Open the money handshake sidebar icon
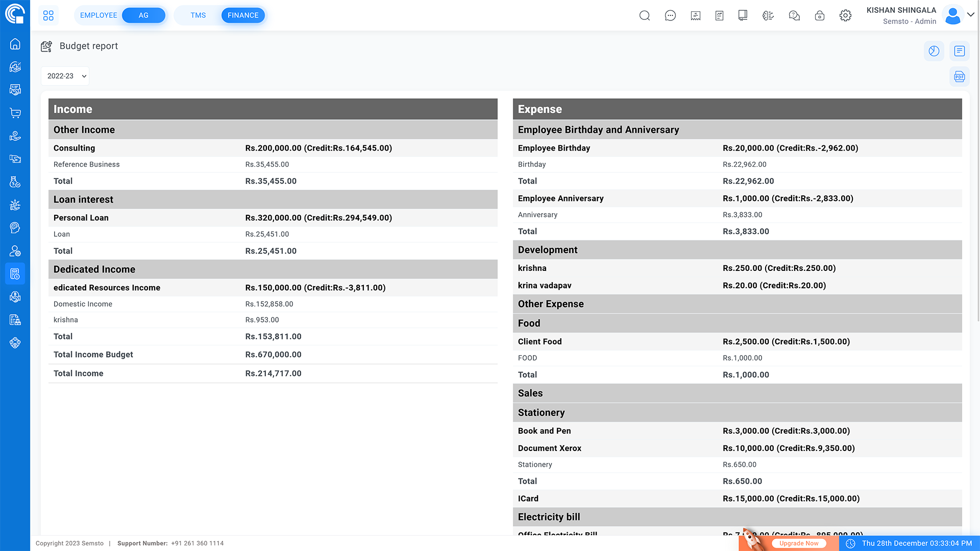This screenshot has width=980, height=551. pyautogui.click(x=15, y=297)
